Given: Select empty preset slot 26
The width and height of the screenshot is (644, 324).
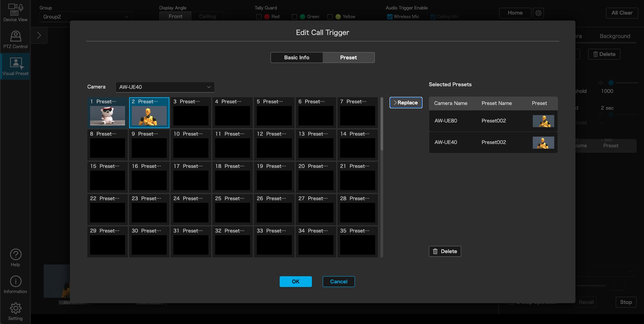Looking at the screenshot, I should [274, 210].
